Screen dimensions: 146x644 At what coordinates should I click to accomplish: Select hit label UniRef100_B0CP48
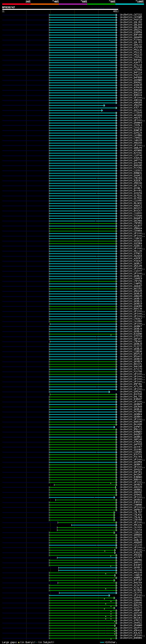131,394
